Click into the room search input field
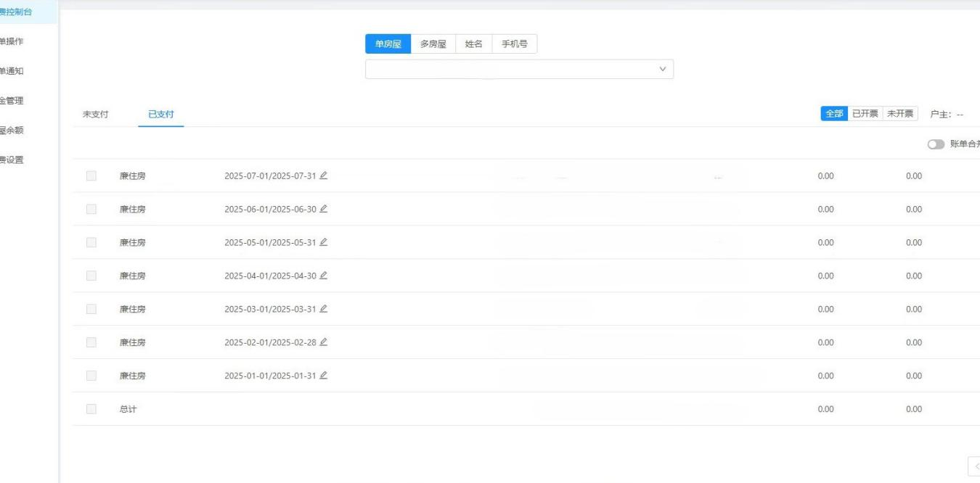The image size is (980, 483). coord(508,69)
